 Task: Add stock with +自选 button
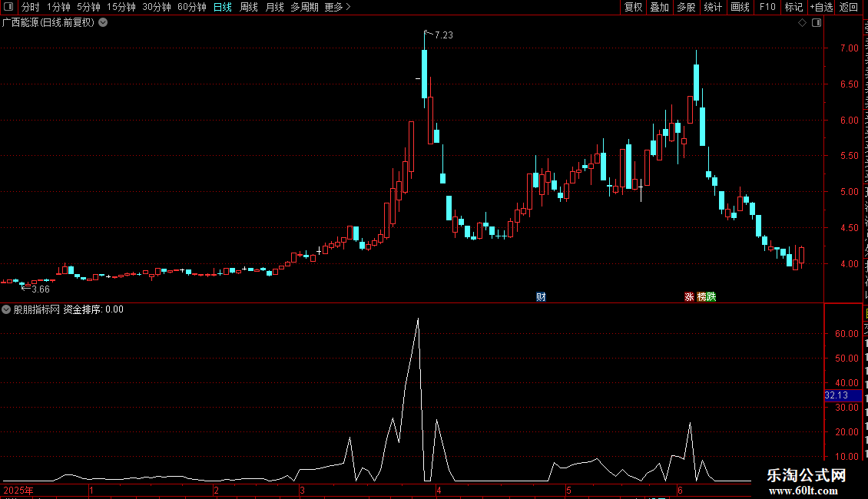pos(821,7)
